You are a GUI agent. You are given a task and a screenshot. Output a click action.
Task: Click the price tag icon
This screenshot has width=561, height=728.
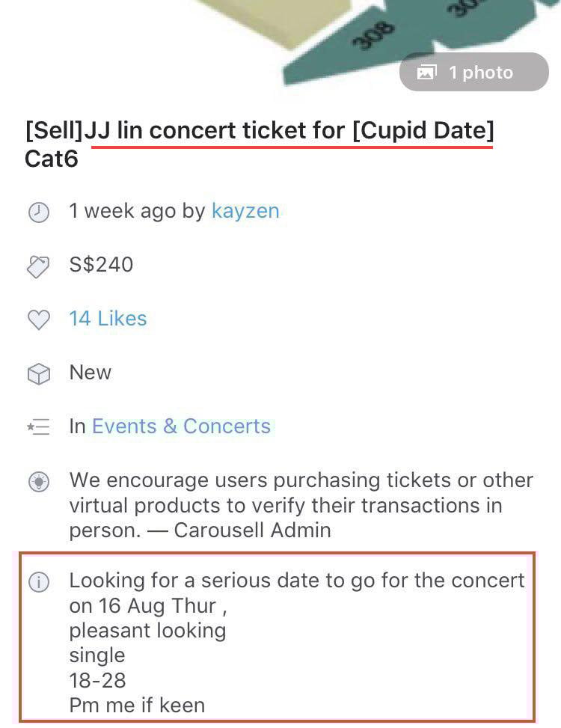click(x=38, y=266)
